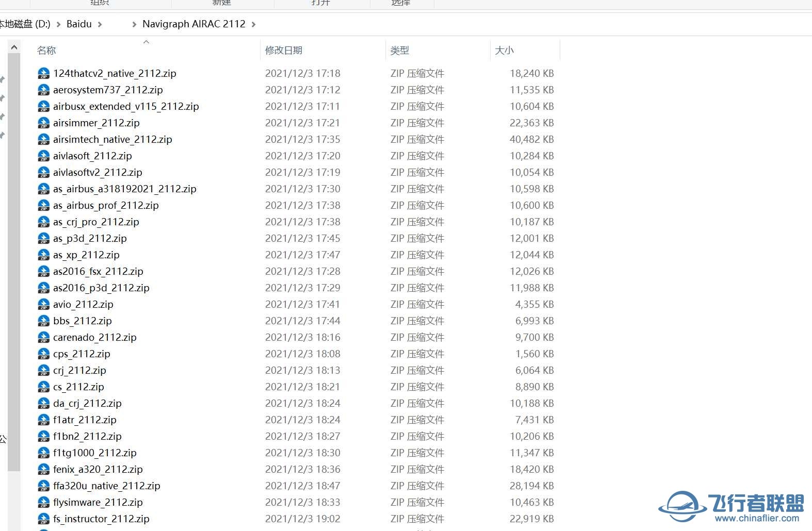The width and height of the screenshot is (812, 531).
Task: Expand chevron after Baidu breadcrumb
Action: coord(100,24)
